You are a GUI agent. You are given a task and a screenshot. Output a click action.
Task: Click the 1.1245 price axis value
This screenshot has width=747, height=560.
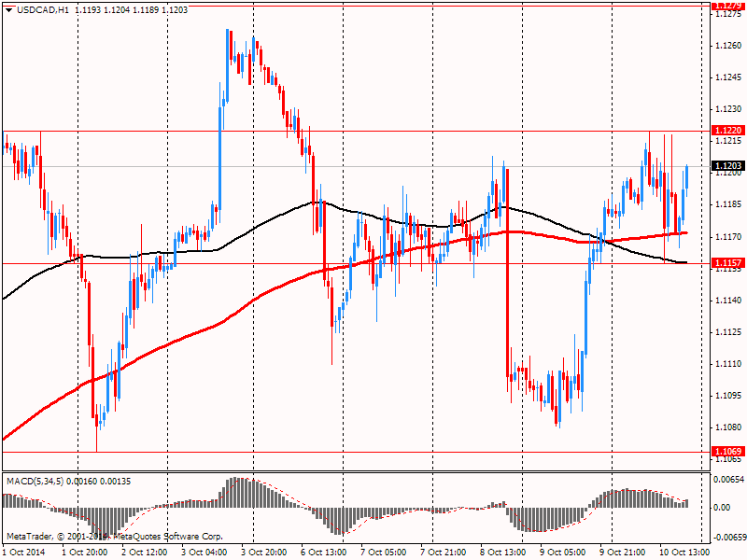(x=728, y=77)
